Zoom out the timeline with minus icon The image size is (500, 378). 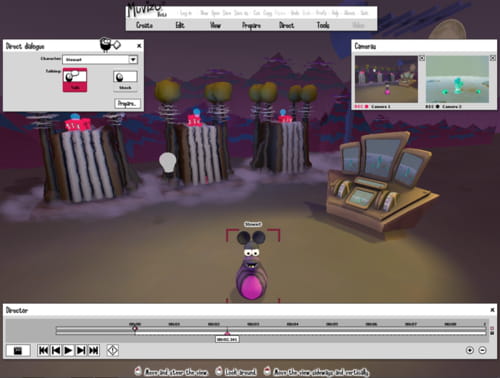(482, 350)
